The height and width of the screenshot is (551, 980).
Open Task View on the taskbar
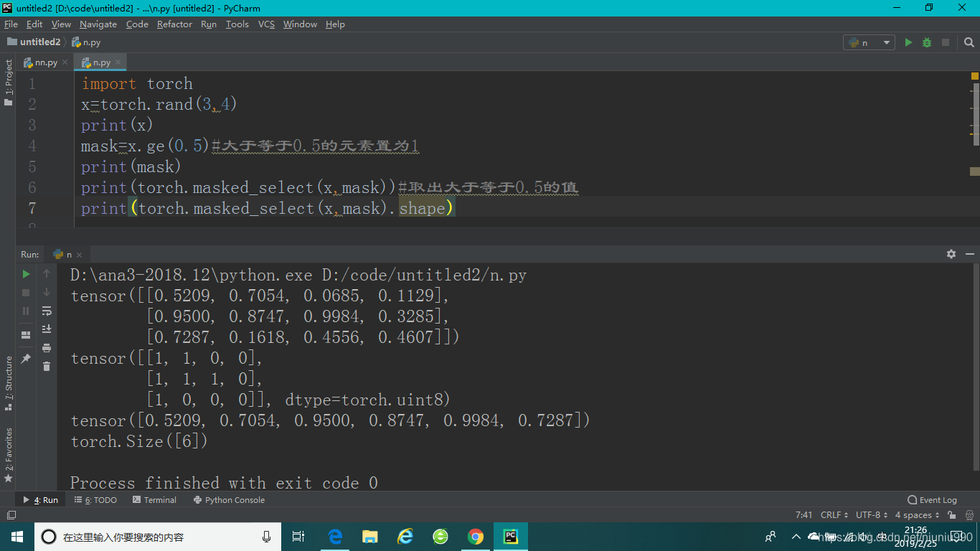click(x=298, y=537)
